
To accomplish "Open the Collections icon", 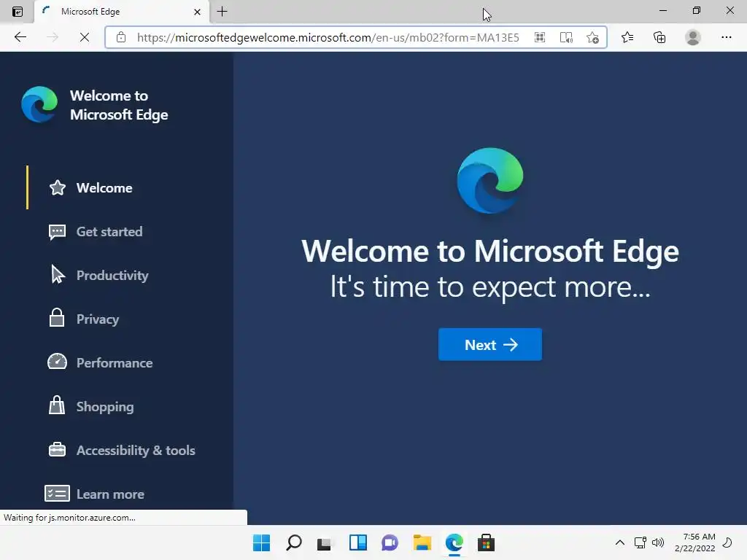I will (659, 37).
